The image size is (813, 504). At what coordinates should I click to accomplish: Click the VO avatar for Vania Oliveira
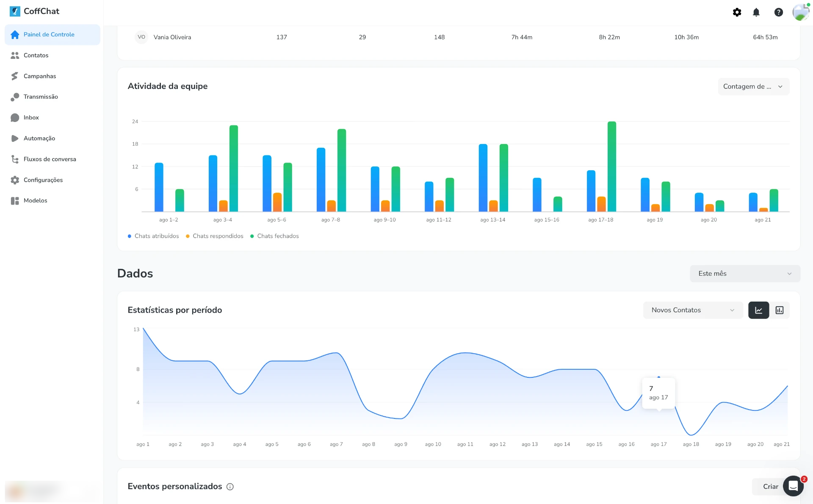click(141, 37)
